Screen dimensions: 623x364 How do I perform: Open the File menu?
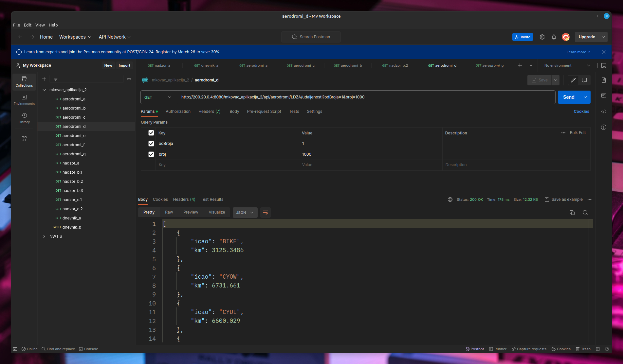click(16, 25)
